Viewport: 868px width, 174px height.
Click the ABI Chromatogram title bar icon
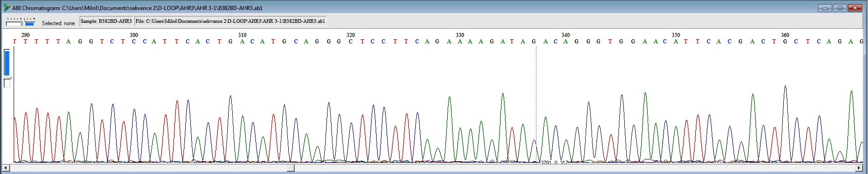click(7, 8)
